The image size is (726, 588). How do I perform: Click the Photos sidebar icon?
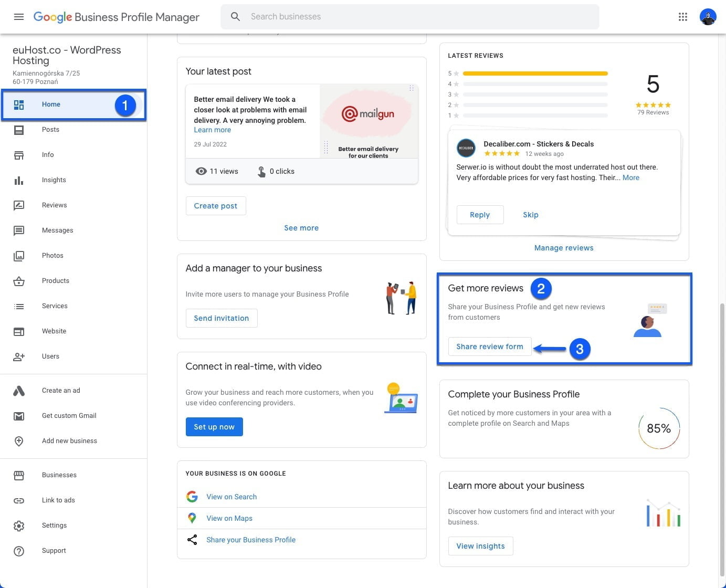click(x=19, y=256)
